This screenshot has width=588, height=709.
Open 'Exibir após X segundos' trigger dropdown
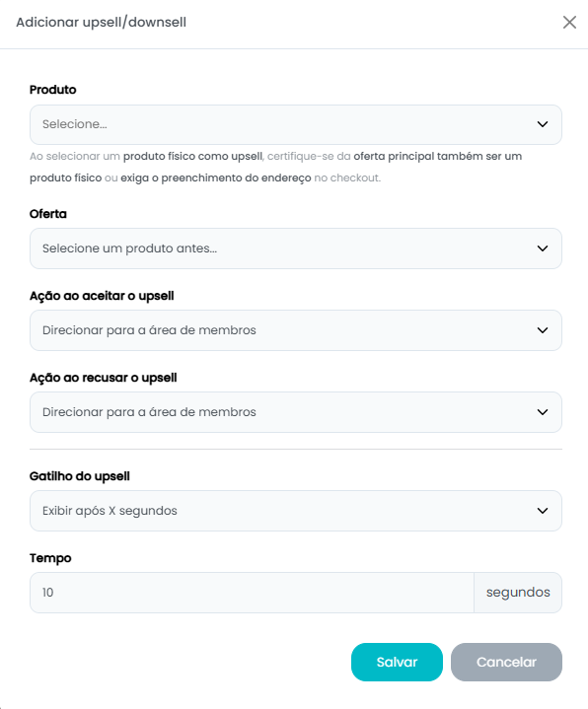296,511
